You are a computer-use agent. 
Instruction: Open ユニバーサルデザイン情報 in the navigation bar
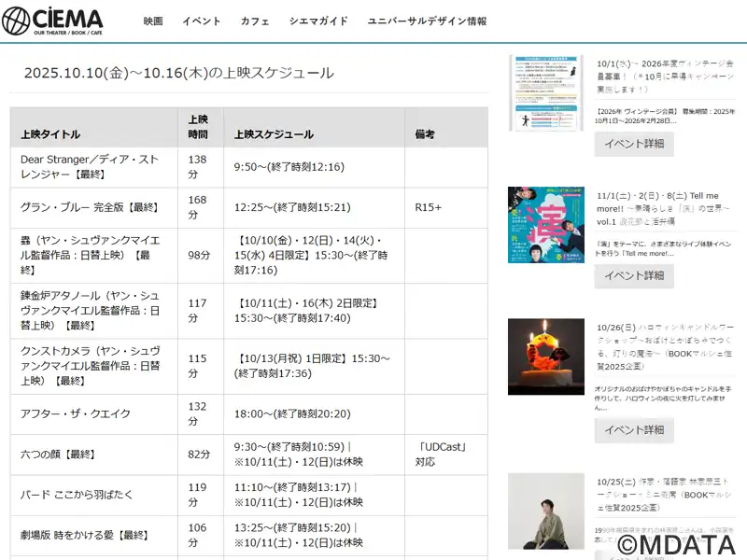tap(427, 21)
